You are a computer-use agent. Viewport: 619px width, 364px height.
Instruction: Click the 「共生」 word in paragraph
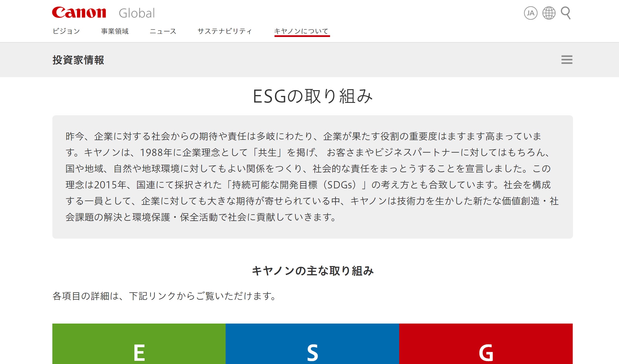point(267,153)
